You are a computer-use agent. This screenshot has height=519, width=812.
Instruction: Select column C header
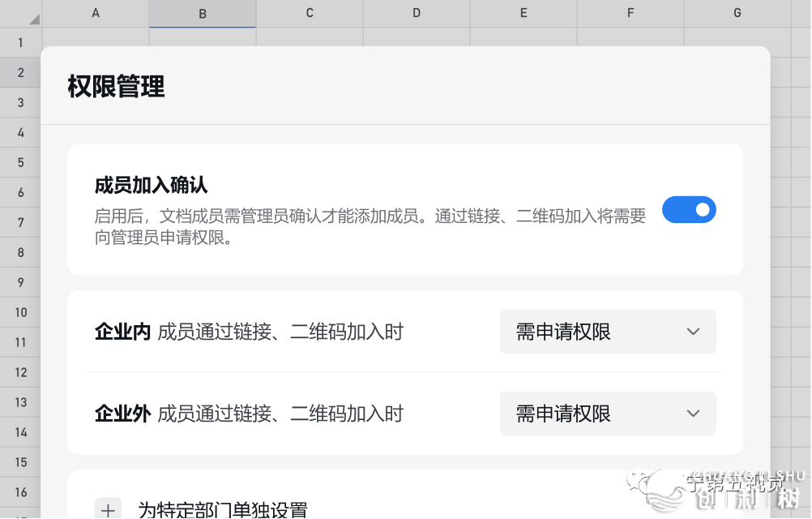point(310,14)
